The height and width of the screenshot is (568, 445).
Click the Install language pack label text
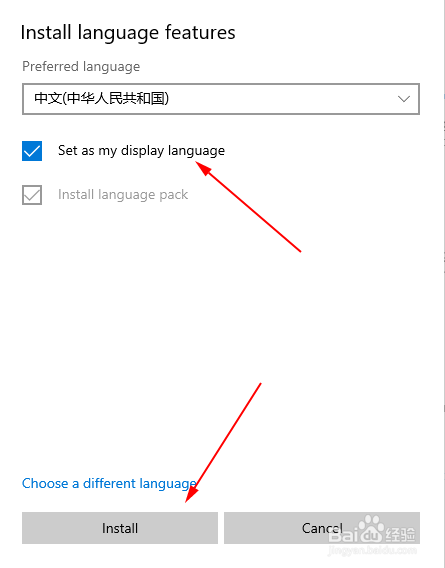[x=123, y=195]
